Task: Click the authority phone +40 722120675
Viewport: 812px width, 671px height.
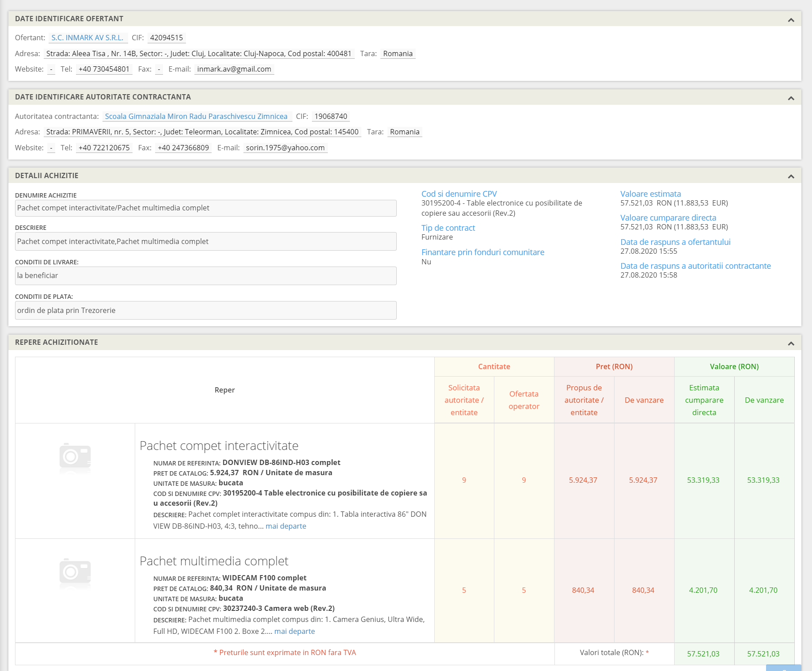Action: click(104, 148)
